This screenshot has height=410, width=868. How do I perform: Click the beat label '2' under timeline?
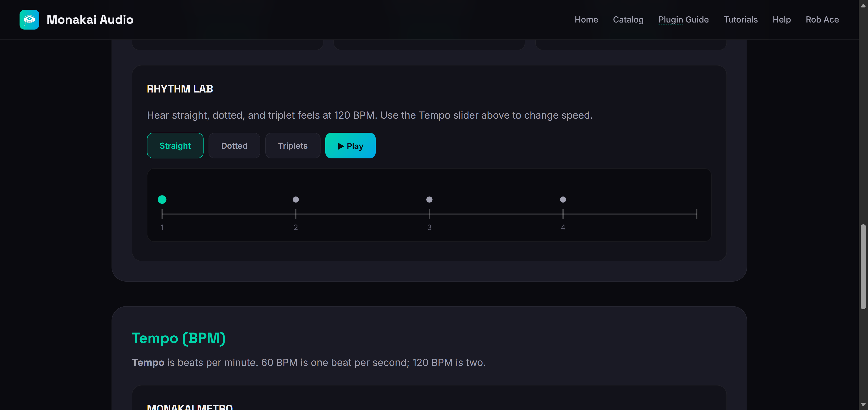pyautogui.click(x=296, y=227)
